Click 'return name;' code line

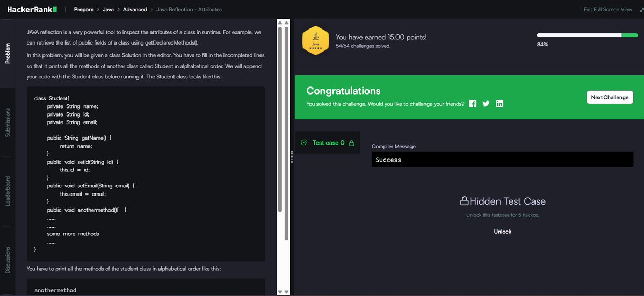(76, 146)
